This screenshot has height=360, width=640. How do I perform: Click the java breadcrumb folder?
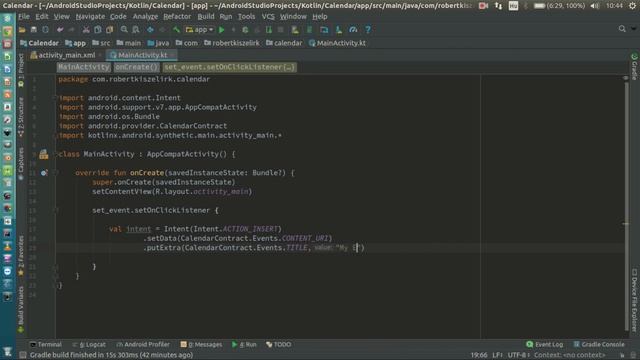[158, 43]
